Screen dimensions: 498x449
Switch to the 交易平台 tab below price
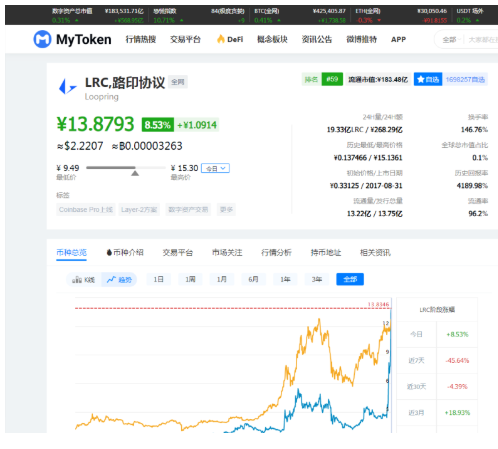[x=178, y=253]
